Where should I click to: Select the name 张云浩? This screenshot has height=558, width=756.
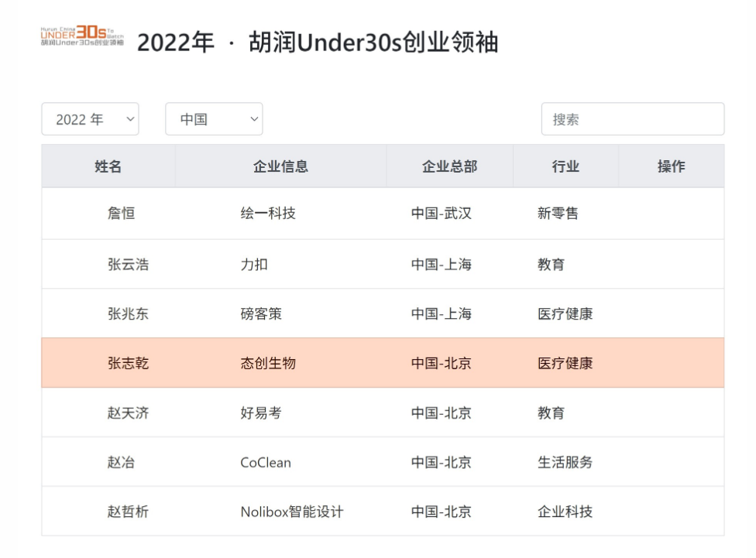click(x=129, y=264)
